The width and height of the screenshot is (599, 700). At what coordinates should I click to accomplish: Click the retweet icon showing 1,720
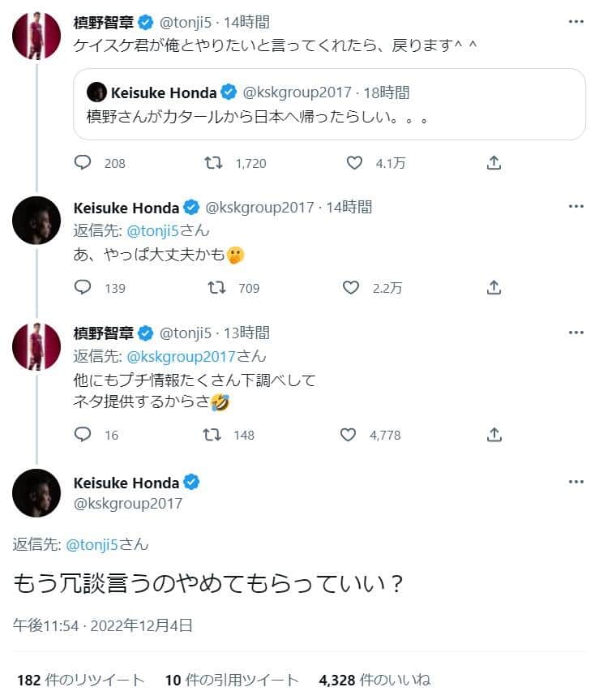tap(213, 163)
